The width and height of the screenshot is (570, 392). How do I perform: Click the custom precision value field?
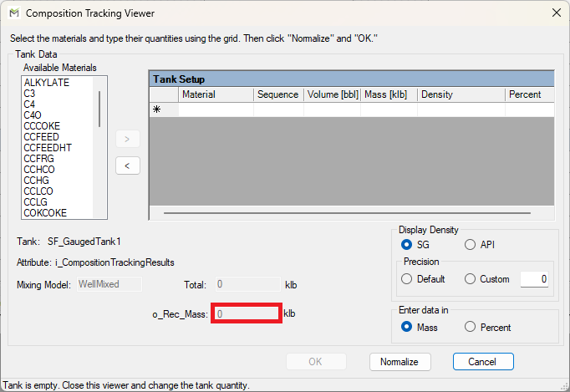534,279
